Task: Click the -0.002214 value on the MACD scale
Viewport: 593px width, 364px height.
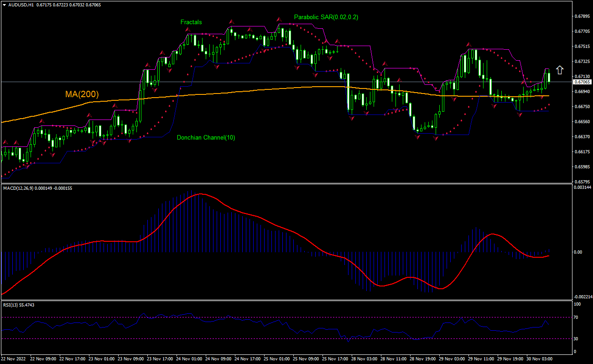Action: click(583, 296)
